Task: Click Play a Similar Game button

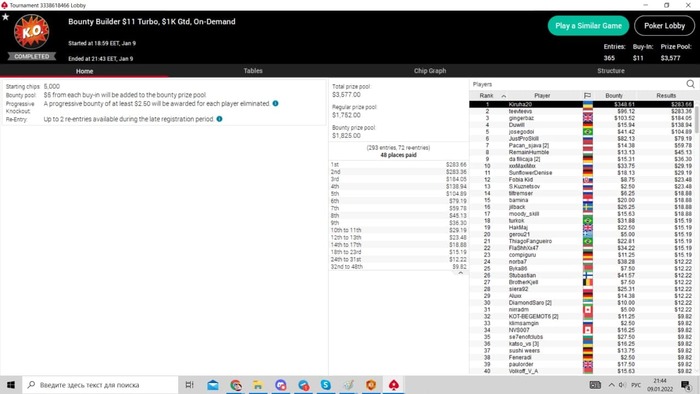Action: point(588,26)
